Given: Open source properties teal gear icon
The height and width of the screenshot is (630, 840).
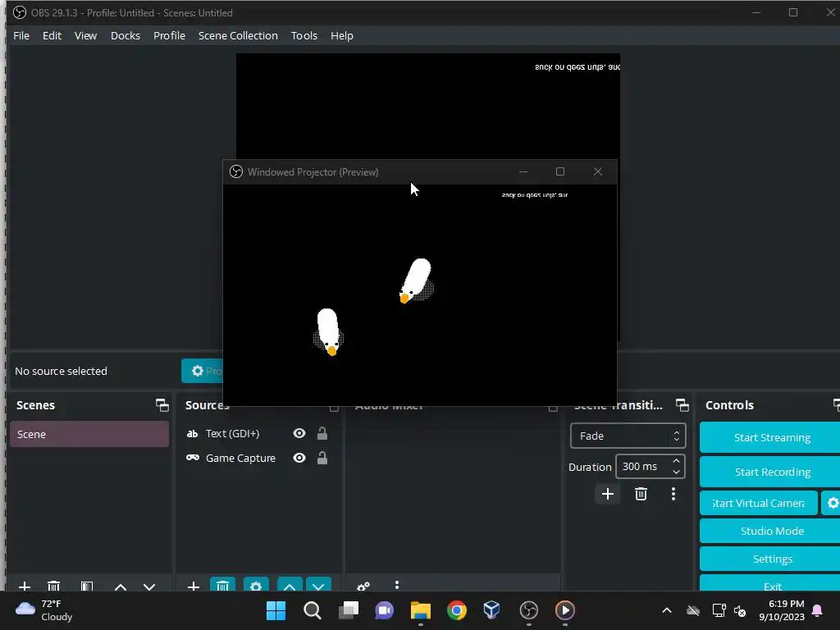Looking at the screenshot, I should tap(256, 584).
